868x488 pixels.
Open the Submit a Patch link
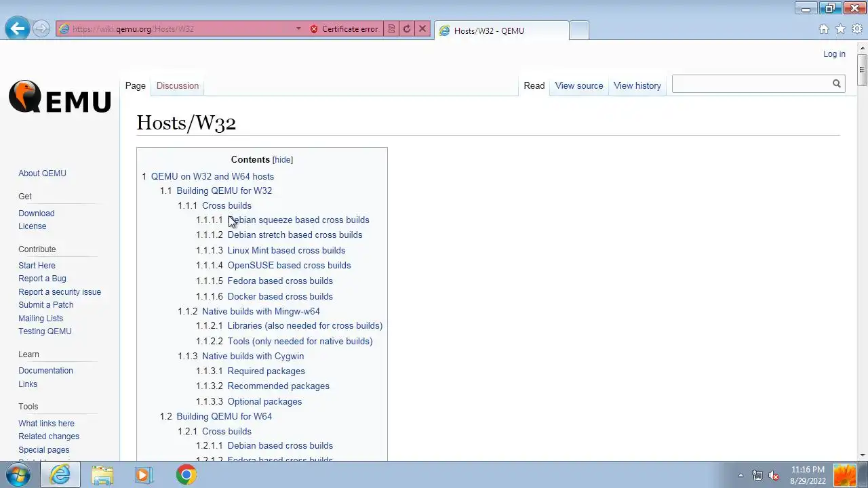click(46, 305)
